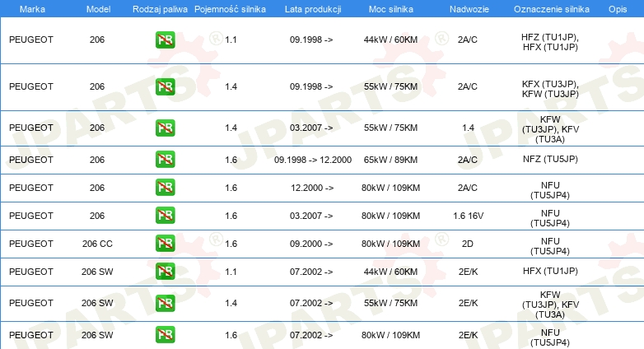Select the 44kW / 60KM cell in the 09.1998 row
This screenshot has width=644, height=349.
tap(390, 40)
